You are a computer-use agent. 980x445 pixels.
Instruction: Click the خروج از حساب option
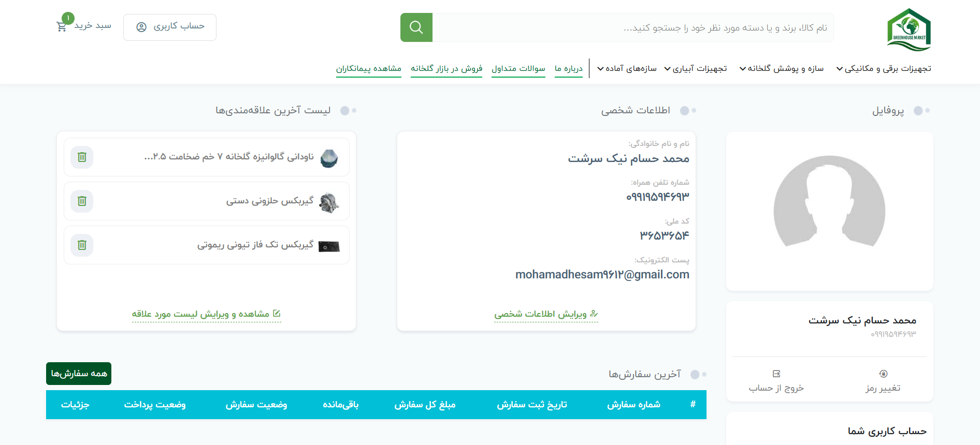tap(776, 382)
